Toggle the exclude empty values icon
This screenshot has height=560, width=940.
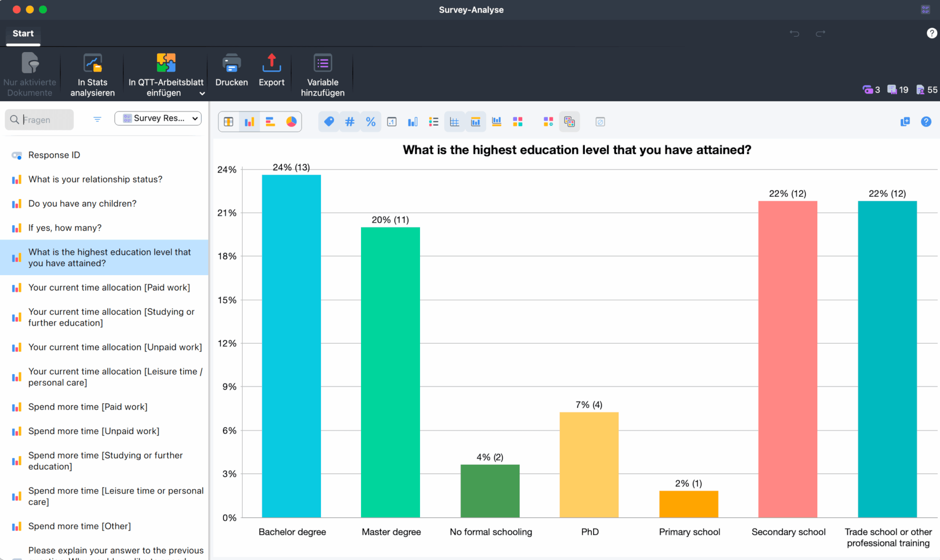[600, 121]
